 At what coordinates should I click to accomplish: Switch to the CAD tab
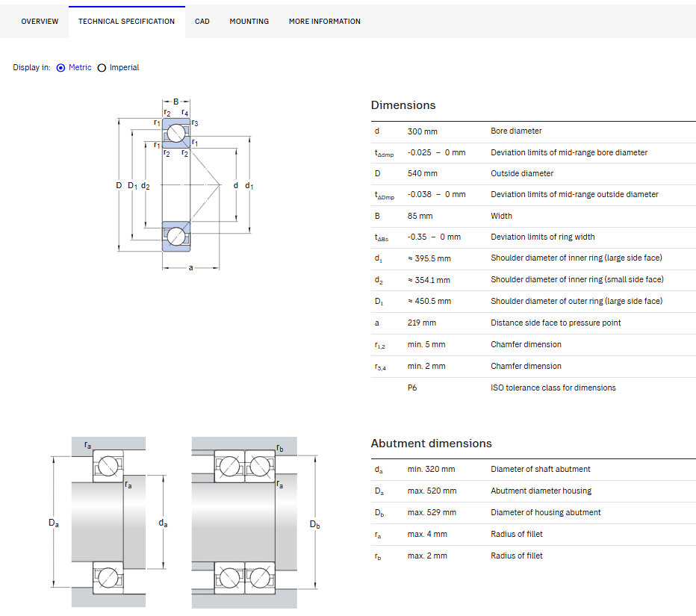pos(202,22)
